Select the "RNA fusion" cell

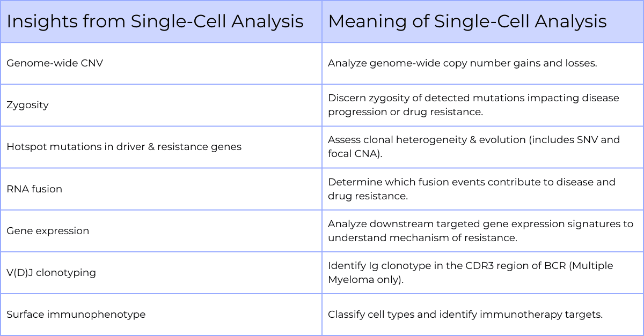[34, 189]
